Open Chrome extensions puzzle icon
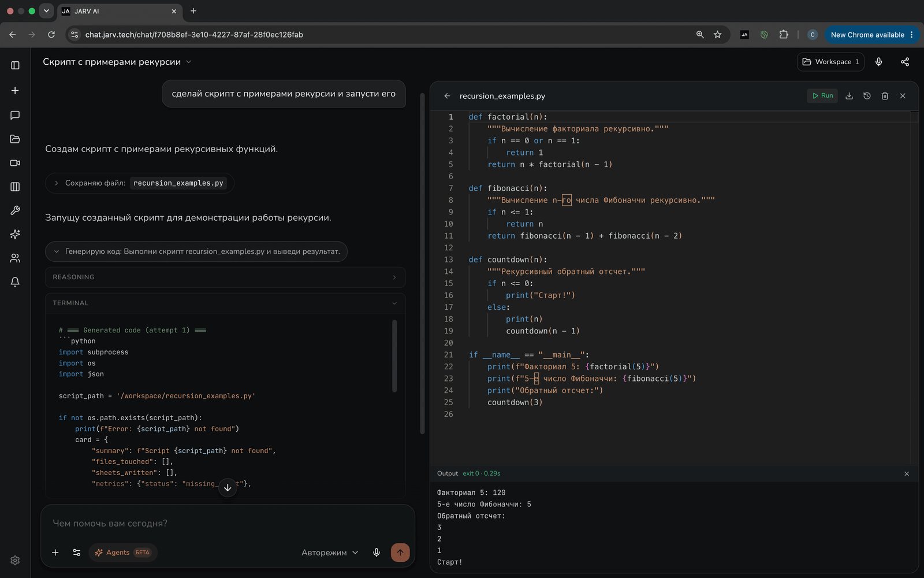The image size is (924, 578). tap(784, 35)
